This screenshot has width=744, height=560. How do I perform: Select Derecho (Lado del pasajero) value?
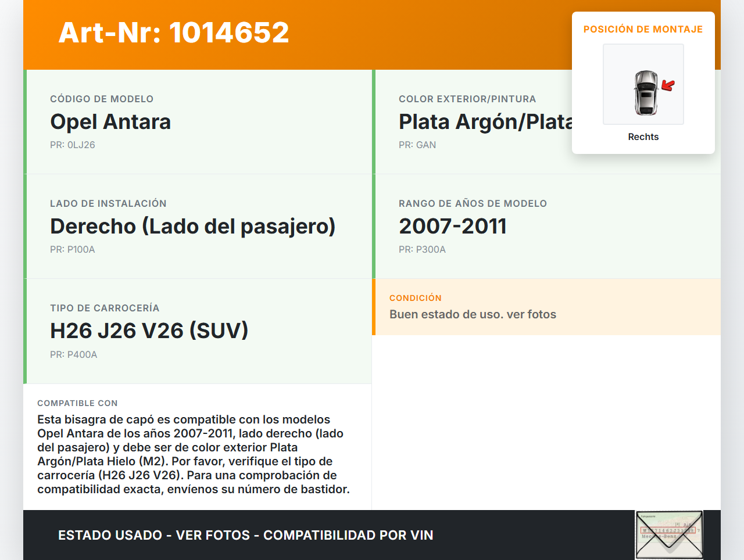(192, 227)
